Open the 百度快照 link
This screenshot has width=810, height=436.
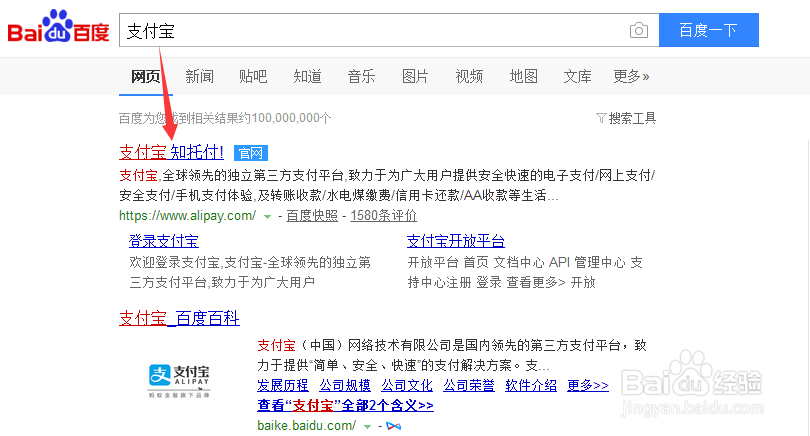click(x=312, y=216)
